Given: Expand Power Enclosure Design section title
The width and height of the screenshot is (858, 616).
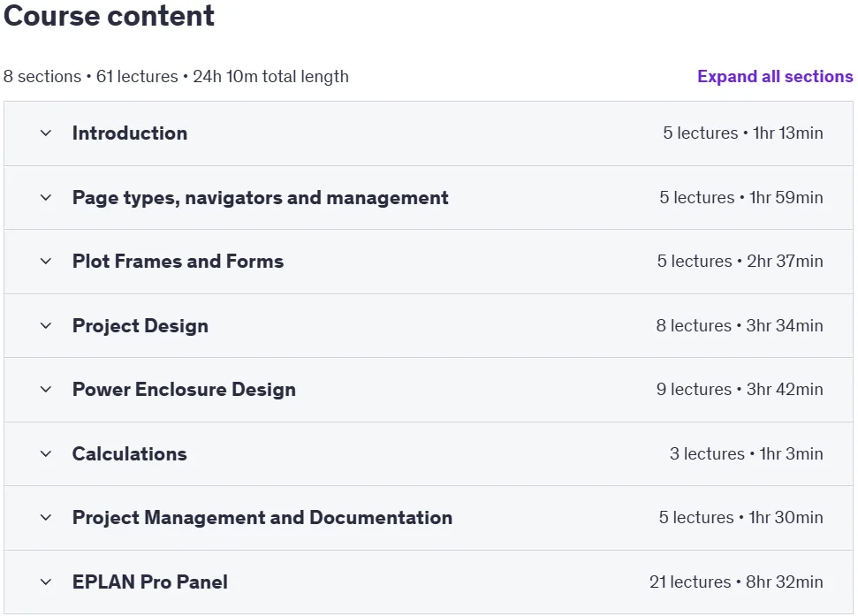Looking at the screenshot, I should pyautogui.click(x=184, y=390).
